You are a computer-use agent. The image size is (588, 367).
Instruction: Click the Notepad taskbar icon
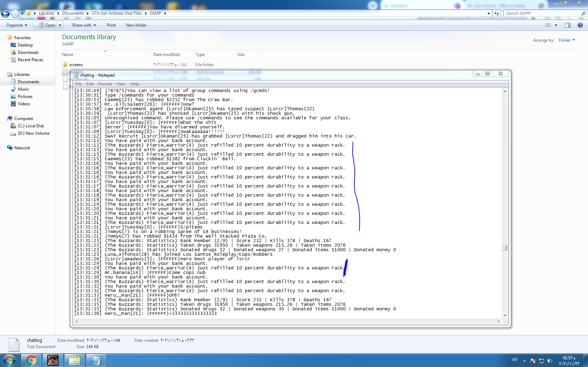(96, 360)
